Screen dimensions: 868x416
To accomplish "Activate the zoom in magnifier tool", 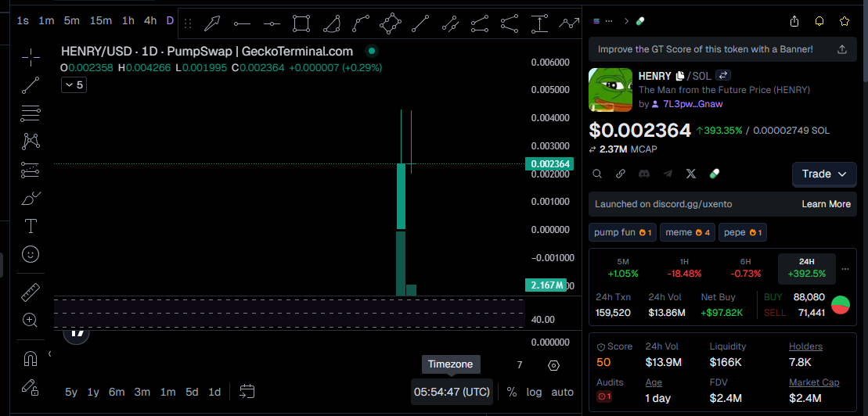I will click(30, 320).
